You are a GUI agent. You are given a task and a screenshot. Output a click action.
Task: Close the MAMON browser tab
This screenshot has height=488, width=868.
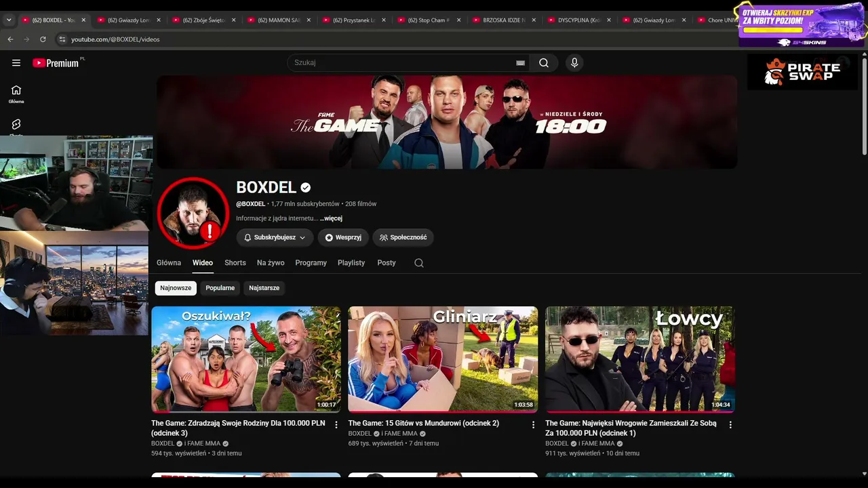[308, 20]
